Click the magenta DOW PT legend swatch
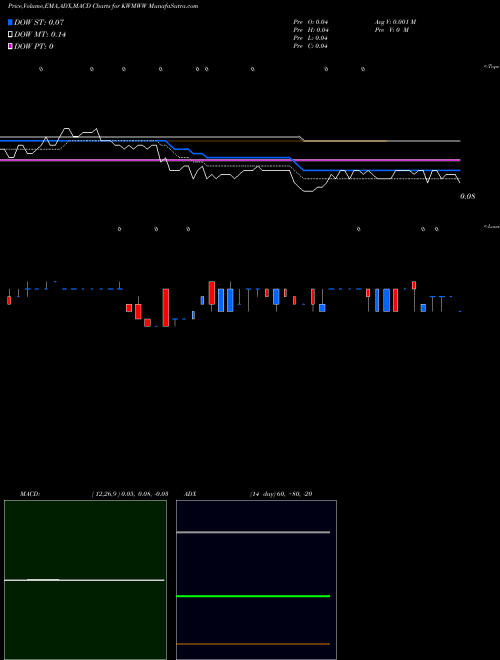The height and width of the screenshot is (660, 500). coord(10,47)
